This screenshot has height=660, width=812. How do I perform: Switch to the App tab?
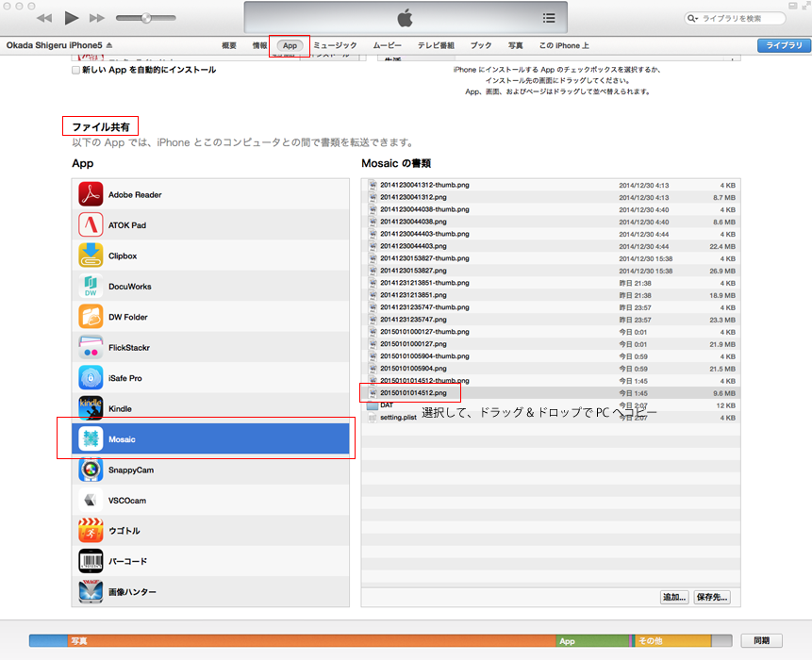pos(290,45)
